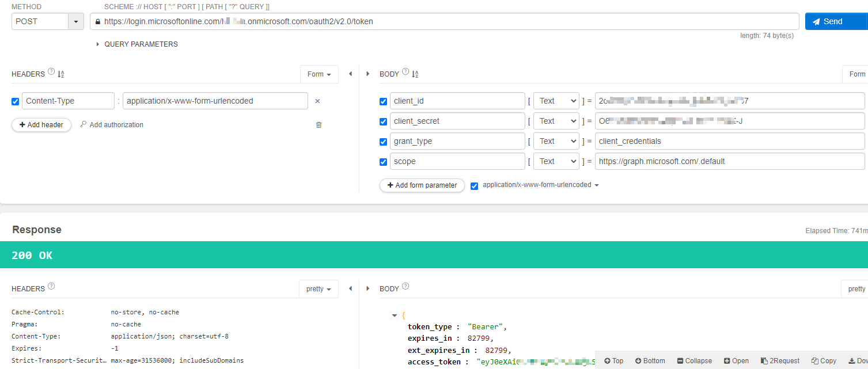Disable the scope parameter checkbox
The width and height of the screenshot is (868, 369).
coord(384,162)
